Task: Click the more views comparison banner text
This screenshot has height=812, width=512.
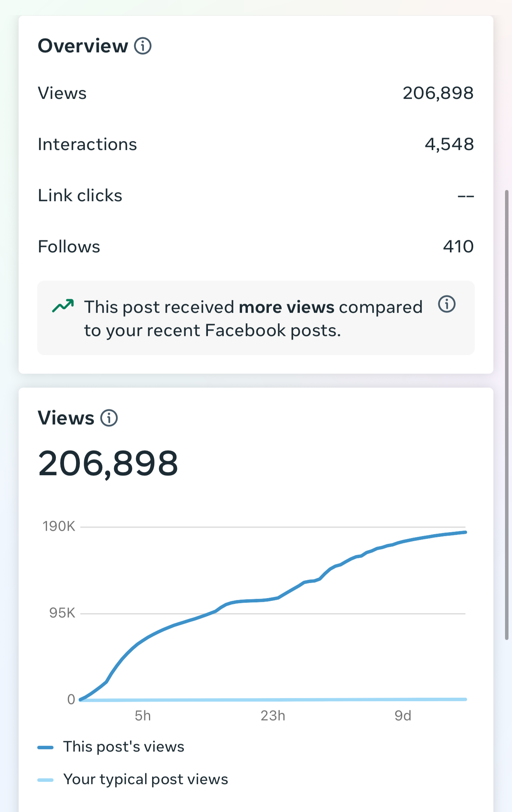Action: pyautogui.click(x=253, y=318)
